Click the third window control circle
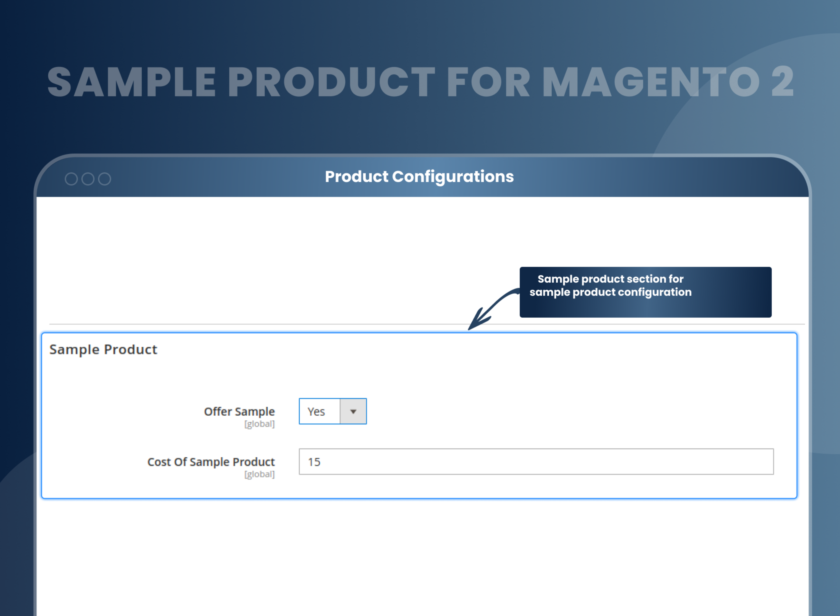Image resolution: width=840 pixels, height=616 pixels. coord(104,179)
